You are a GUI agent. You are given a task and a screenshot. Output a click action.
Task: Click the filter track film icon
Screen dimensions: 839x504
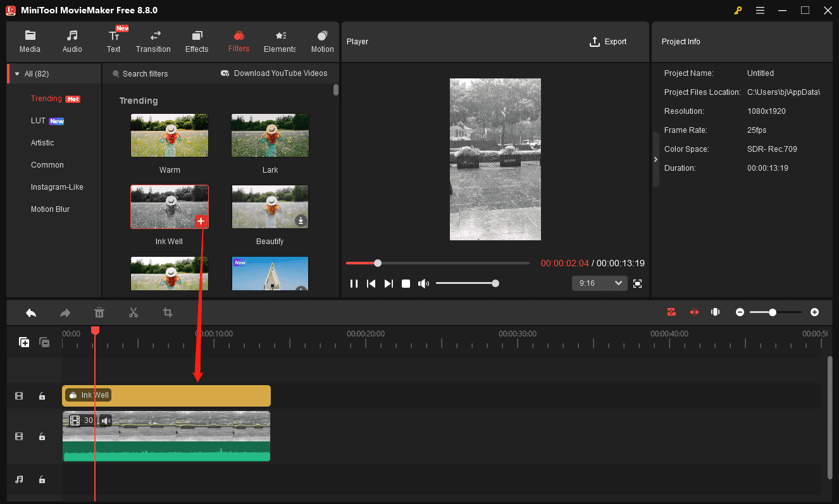[19, 396]
